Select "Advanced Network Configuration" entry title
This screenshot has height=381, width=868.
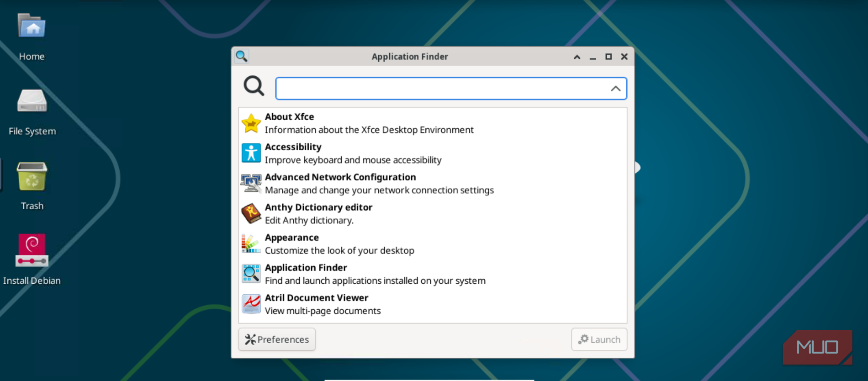340,177
